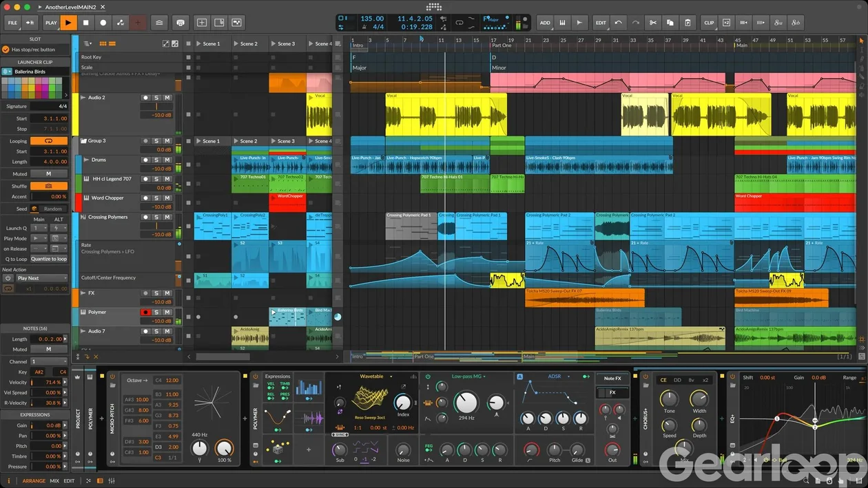Launch Scene 2 in the clip launcher
Screen dimensions: 868x488
coord(236,43)
